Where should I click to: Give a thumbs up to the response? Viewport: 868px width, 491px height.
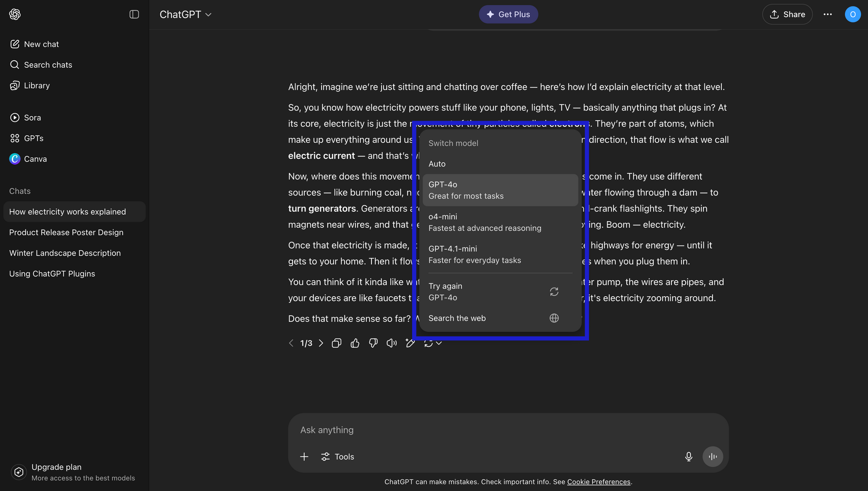355,343
